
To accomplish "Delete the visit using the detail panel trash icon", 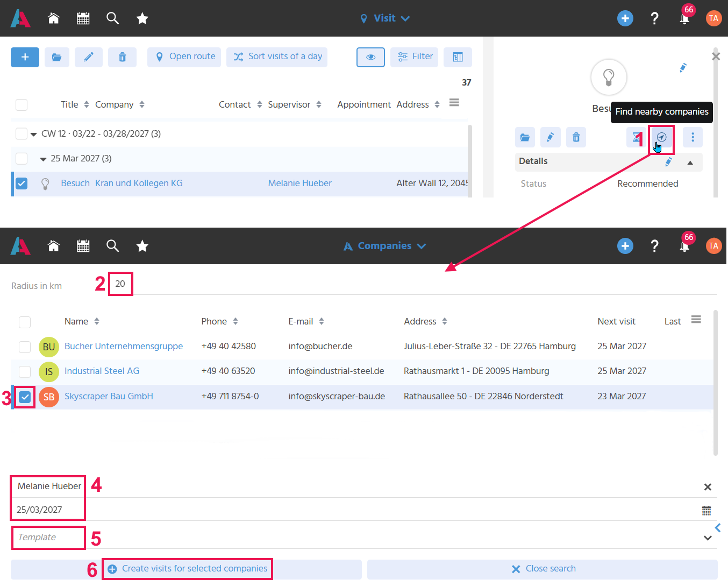I will click(576, 137).
